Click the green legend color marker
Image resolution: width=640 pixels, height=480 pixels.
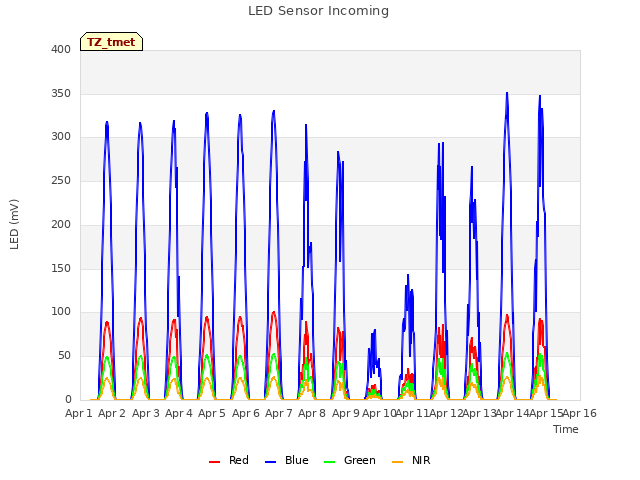tap(329, 462)
